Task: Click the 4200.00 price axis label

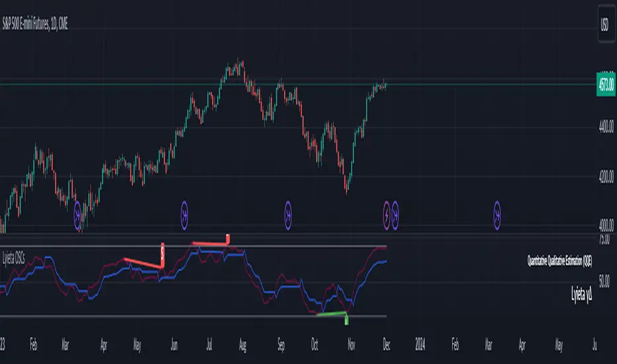Action: point(606,176)
